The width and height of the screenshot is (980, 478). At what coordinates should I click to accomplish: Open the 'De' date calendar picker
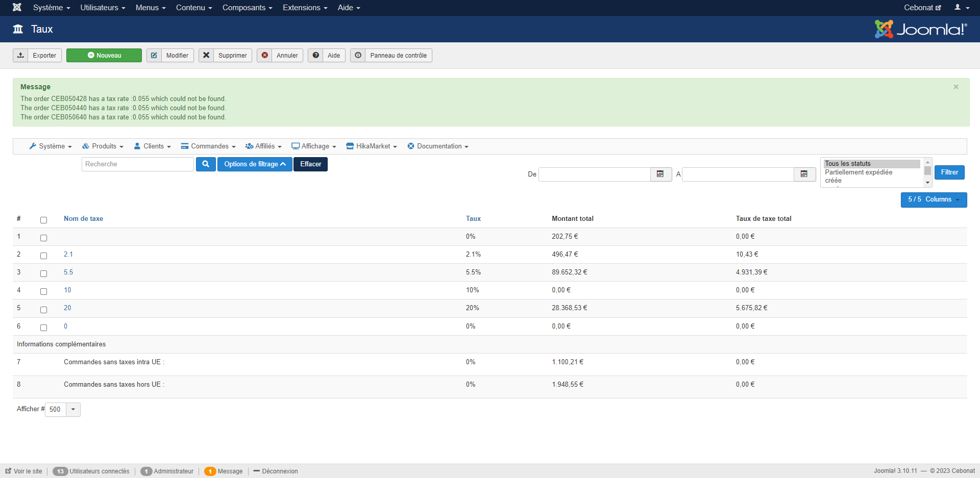[x=660, y=174]
